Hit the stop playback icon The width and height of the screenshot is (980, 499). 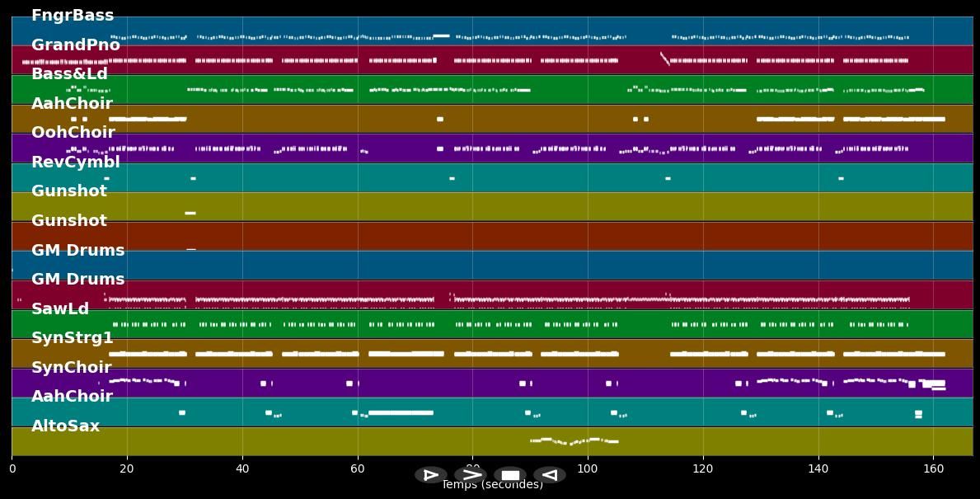tap(511, 475)
